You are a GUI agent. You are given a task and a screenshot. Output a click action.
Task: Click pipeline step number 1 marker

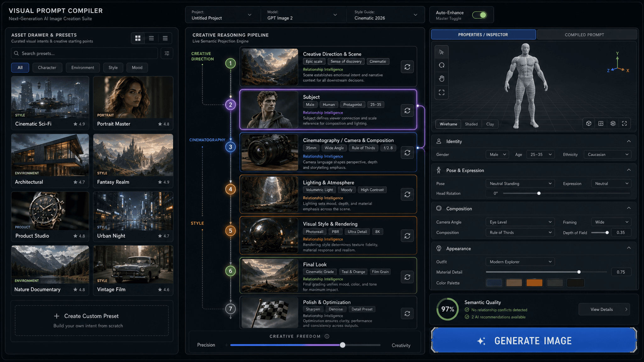pos(230,63)
